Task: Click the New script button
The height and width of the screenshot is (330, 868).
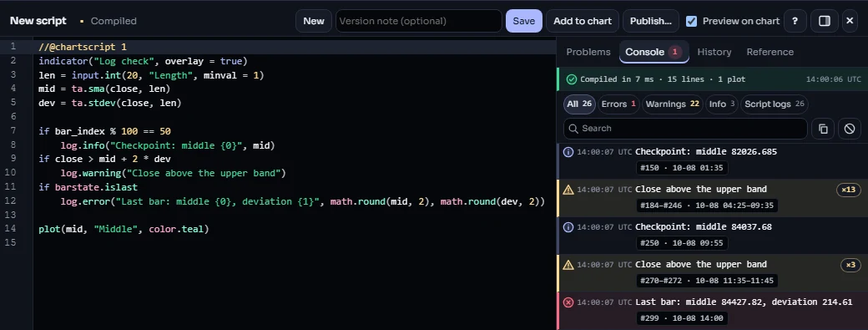Action: point(314,21)
